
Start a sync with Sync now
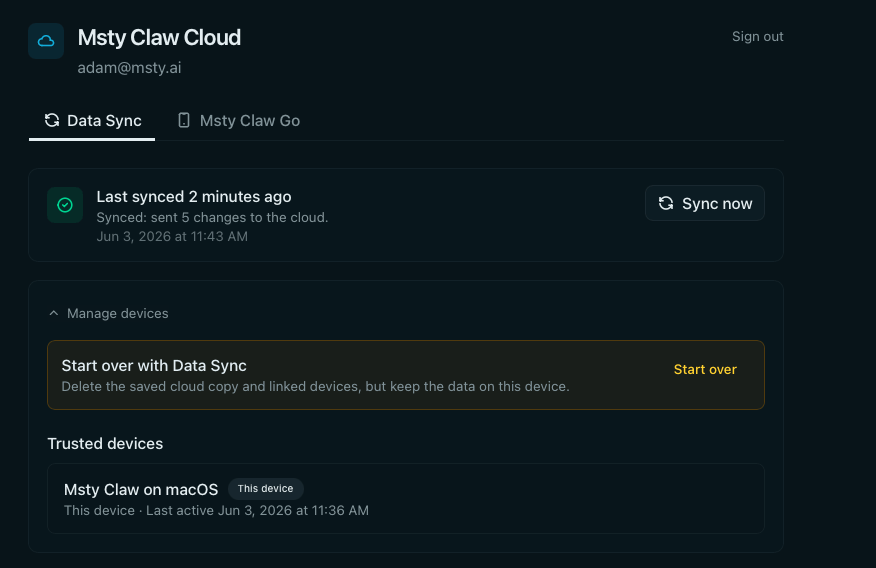704,203
